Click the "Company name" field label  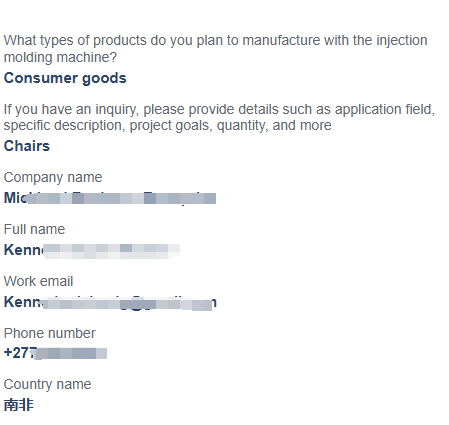coord(53,177)
